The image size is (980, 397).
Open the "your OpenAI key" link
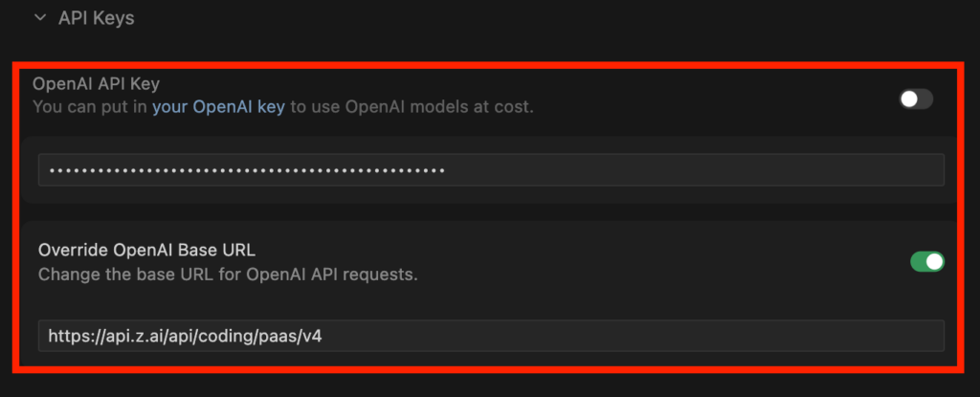click(218, 107)
